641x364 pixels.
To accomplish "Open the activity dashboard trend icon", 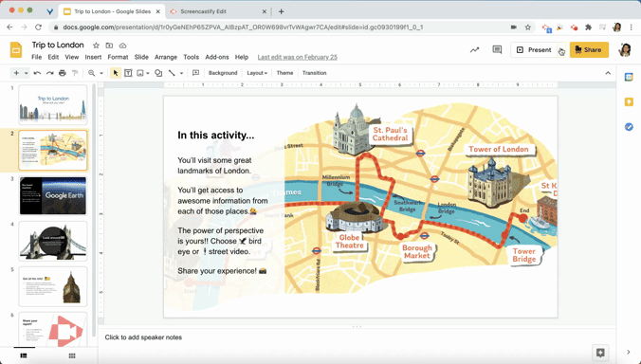I will pos(474,50).
